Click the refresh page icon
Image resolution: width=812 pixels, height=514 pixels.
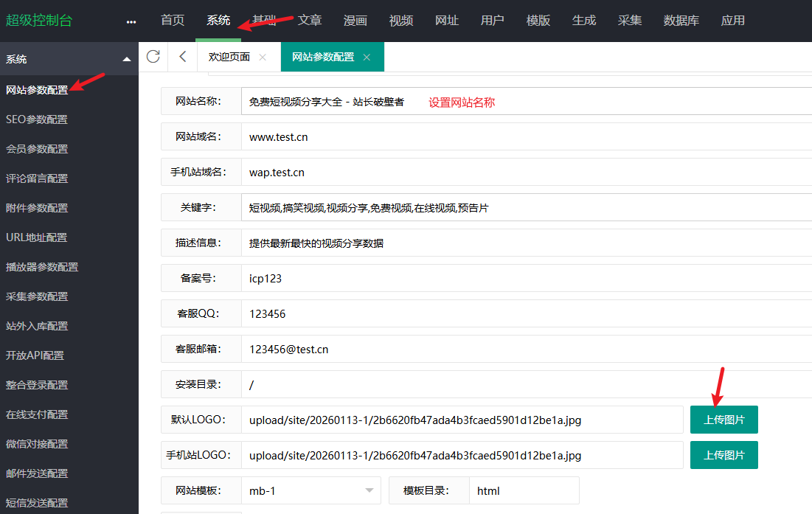(x=153, y=57)
